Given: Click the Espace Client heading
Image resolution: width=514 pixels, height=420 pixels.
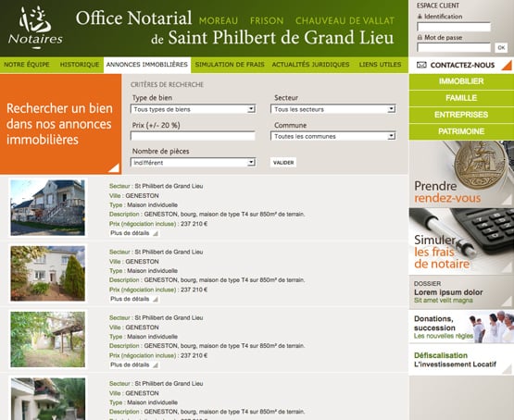Looking at the screenshot, I should (438, 6).
